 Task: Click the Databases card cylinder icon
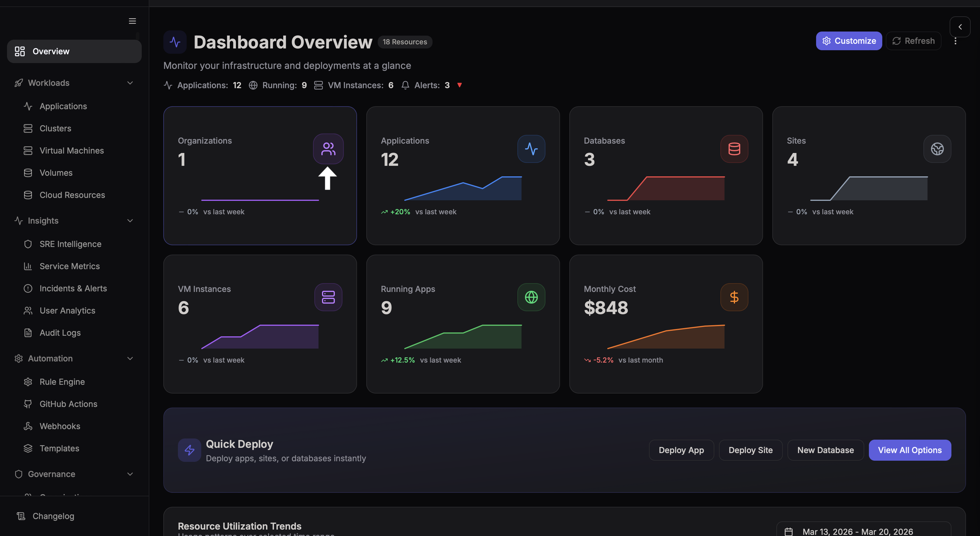pos(734,149)
